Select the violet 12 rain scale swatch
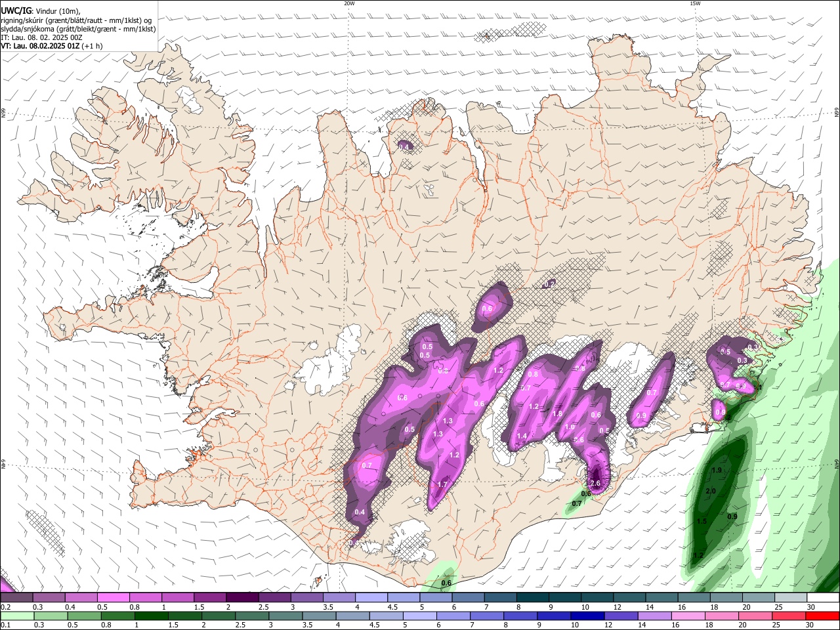This screenshot has width=840, height=630. [x=621, y=616]
